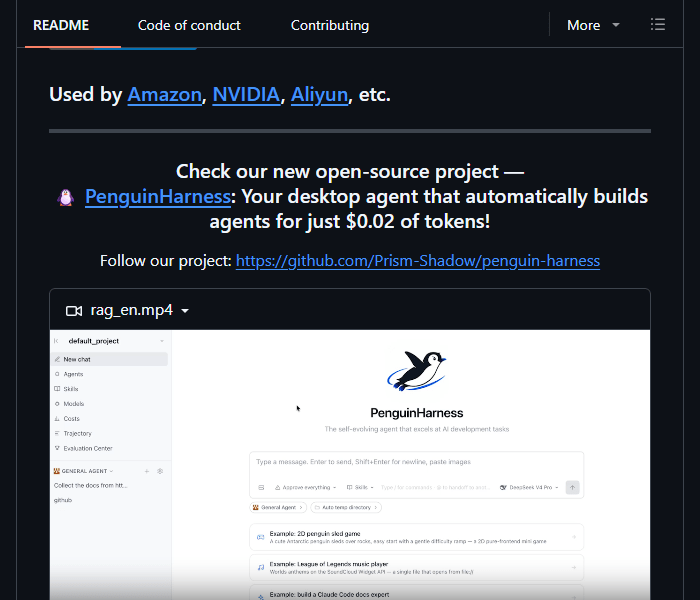The height and width of the screenshot is (600, 700).
Task: Expand the rag_en.mp4 video dropdown
Action: (184, 311)
